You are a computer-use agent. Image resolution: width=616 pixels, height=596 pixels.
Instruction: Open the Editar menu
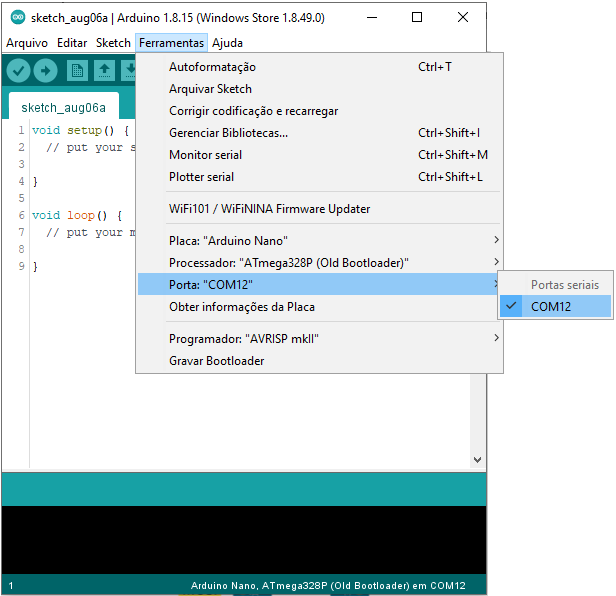(72, 43)
